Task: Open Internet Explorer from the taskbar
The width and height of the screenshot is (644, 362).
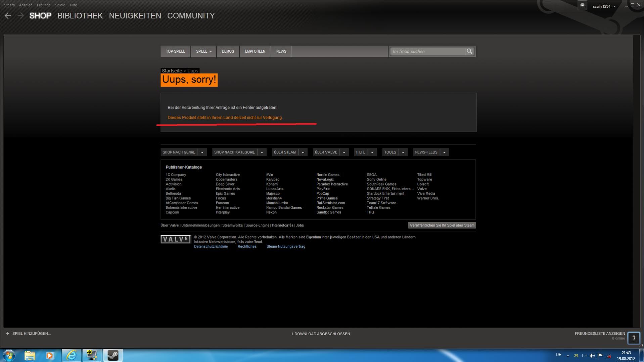Action: (x=71, y=355)
